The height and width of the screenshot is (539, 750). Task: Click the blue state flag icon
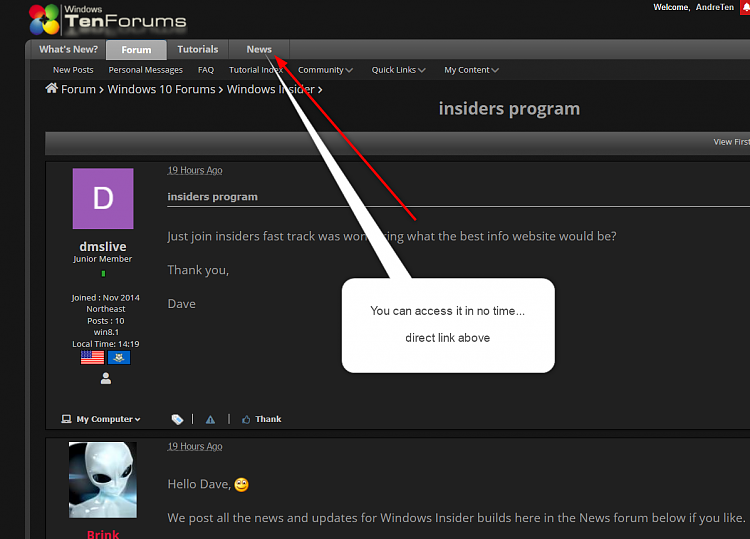pos(119,357)
